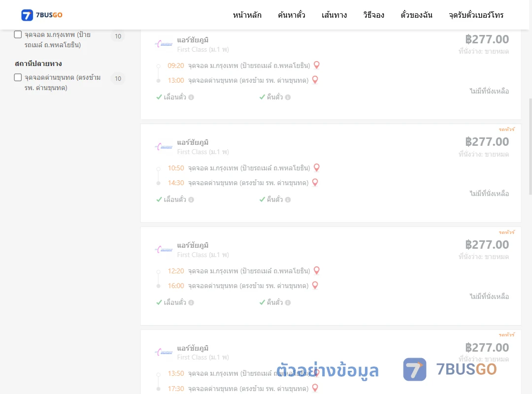The height and width of the screenshot is (394, 532).
Task: Click the 17:30 arrival time
Action: pos(176,389)
